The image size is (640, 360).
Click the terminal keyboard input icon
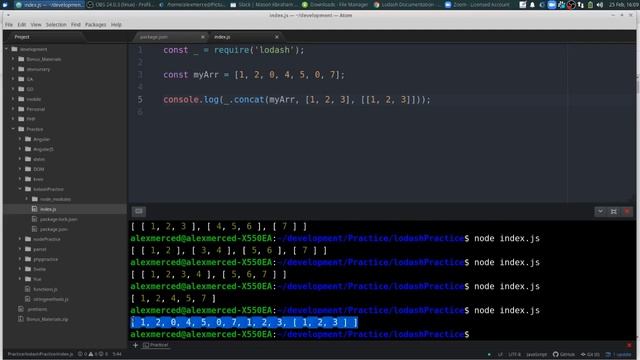pyautogui.click(x=139, y=211)
